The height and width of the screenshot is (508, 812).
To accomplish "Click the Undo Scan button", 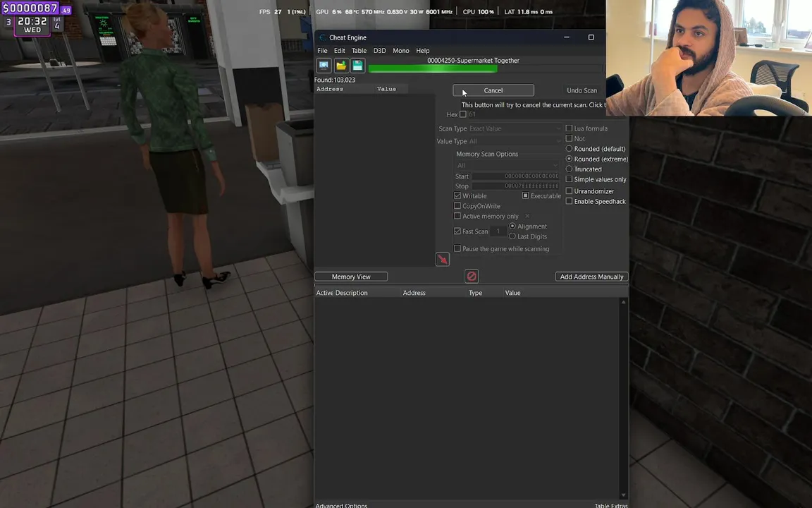I will click(582, 90).
